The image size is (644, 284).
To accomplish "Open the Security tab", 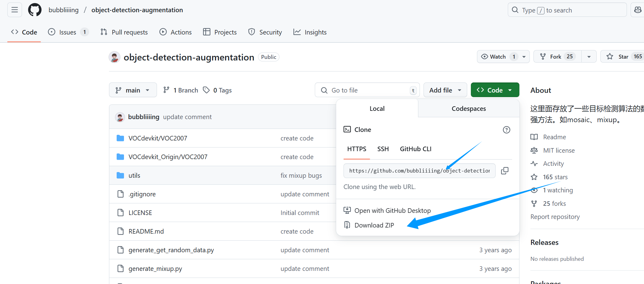I will pos(265,32).
